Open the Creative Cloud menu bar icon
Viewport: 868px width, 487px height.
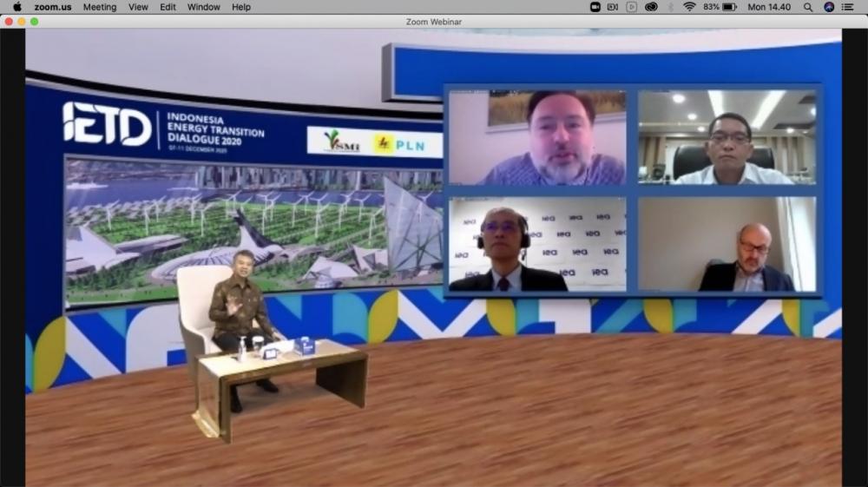tap(651, 7)
